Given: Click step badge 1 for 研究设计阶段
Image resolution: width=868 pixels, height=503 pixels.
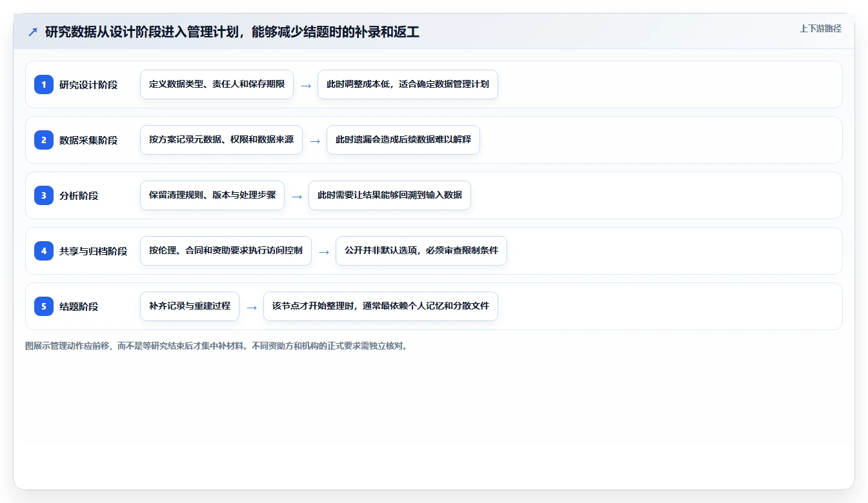Looking at the screenshot, I should tap(44, 84).
